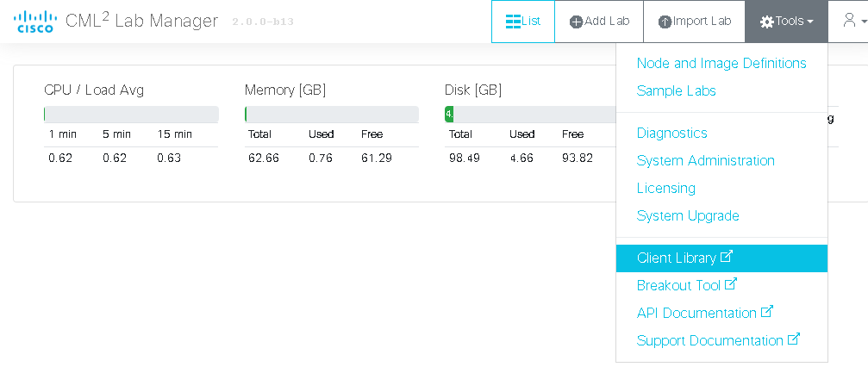Viewport: 868px width, 367px height.
Task: Open the user account icon menu
Action: tap(849, 21)
